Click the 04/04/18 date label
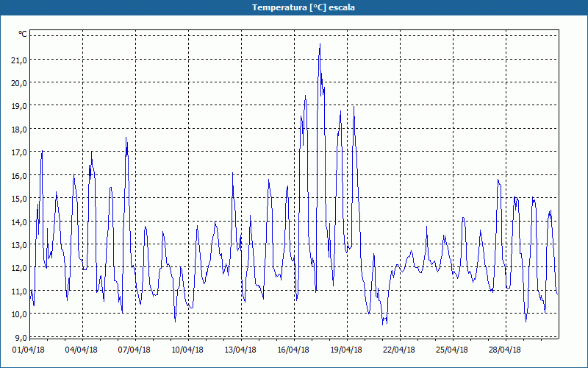Screen dimensions: 588x368 82,350
